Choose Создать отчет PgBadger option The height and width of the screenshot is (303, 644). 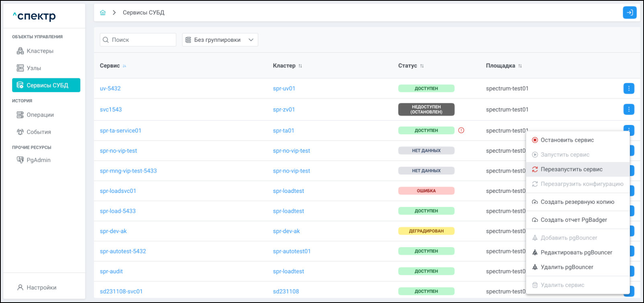click(573, 220)
